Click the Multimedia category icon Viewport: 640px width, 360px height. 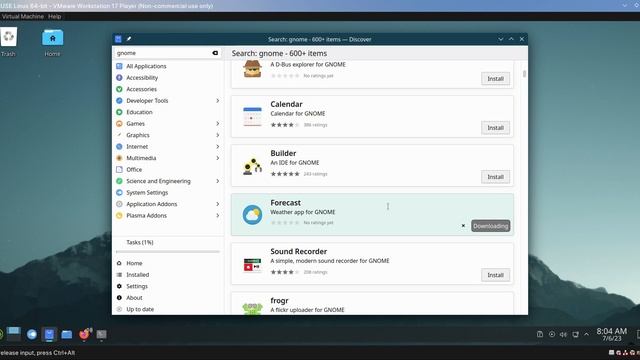click(x=119, y=158)
